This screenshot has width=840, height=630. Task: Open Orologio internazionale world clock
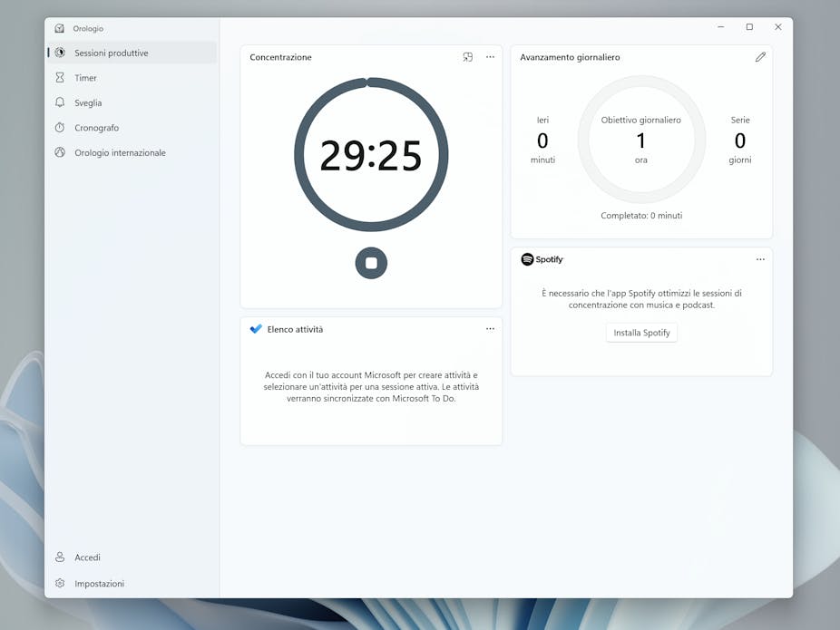[120, 152]
